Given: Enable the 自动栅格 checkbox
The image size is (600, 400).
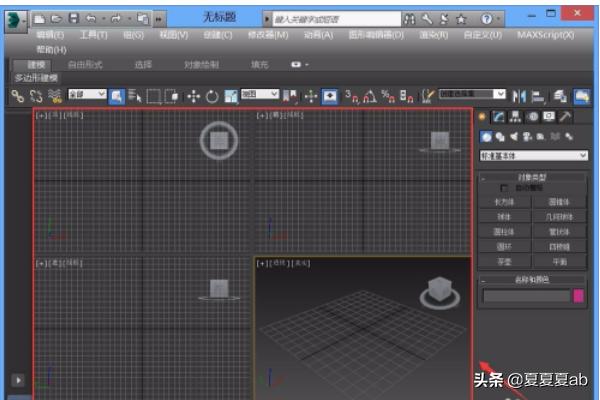Looking at the screenshot, I should tap(503, 187).
